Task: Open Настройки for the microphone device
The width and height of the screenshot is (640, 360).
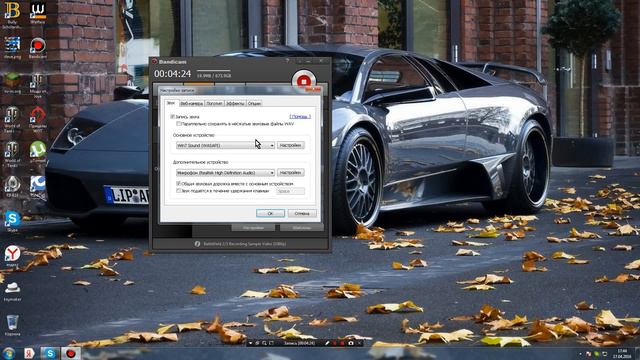Action: pos(291,173)
